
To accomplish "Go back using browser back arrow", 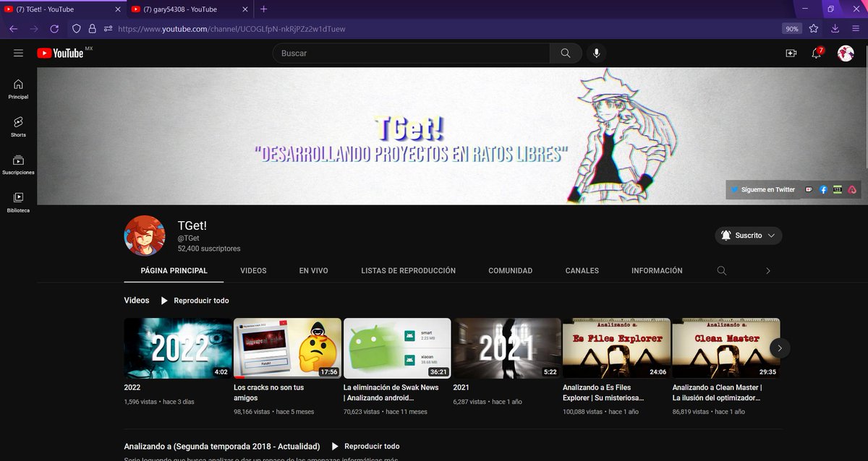I will (13, 29).
